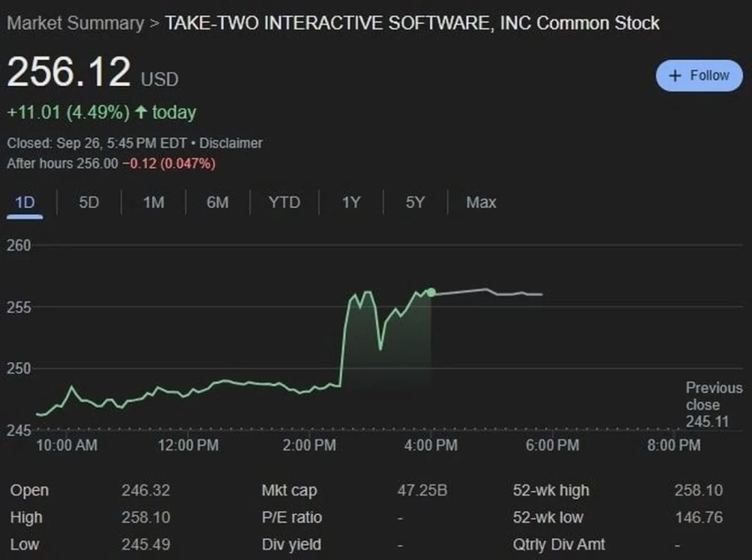Open the Disclaimer link
752x560 pixels.
click(231, 142)
